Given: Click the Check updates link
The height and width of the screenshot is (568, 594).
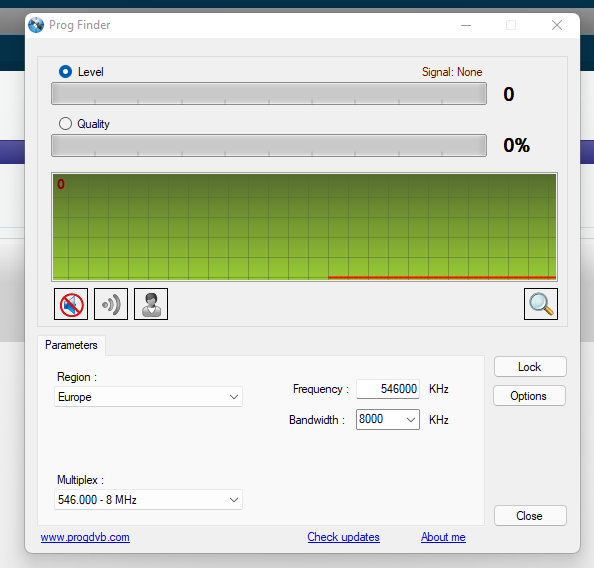Looking at the screenshot, I should pos(344,537).
